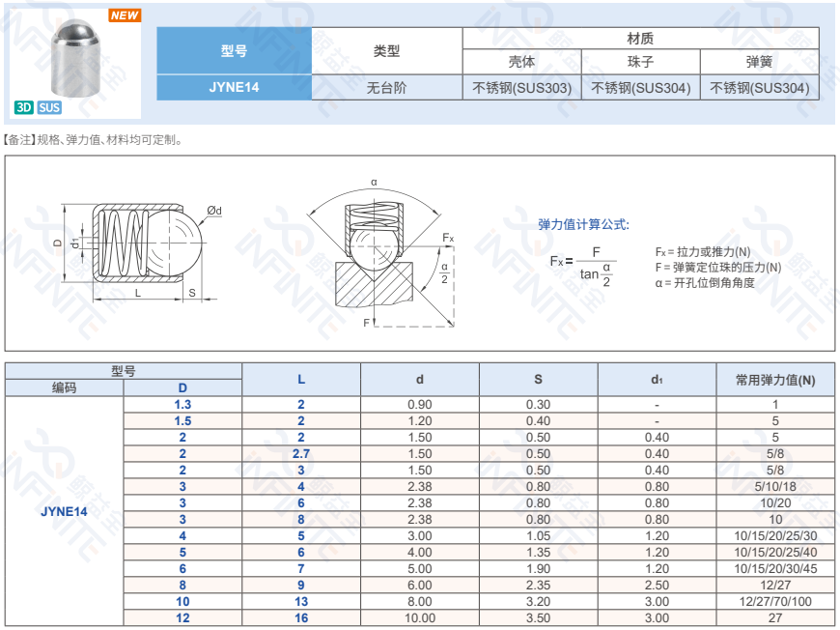The width and height of the screenshot is (840, 630).
Task: Click the 10/15/20/30/45 spring force value
Action: point(774,569)
